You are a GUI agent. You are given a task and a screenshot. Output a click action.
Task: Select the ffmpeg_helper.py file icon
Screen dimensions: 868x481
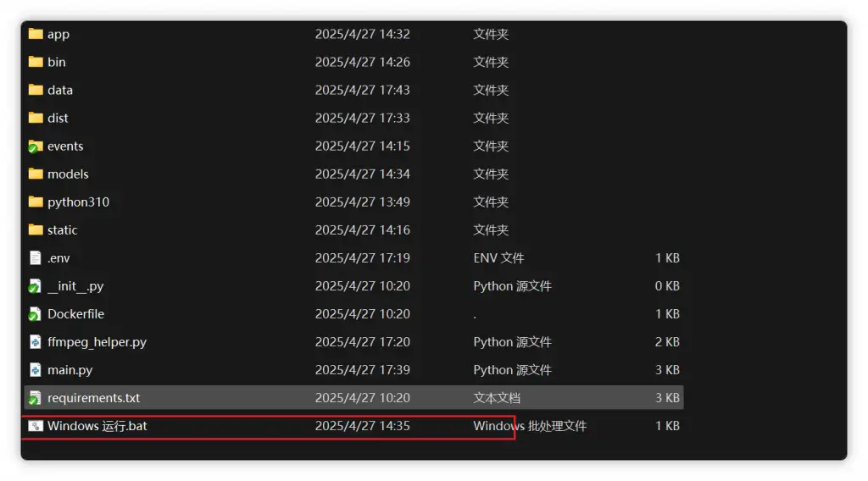35,342
